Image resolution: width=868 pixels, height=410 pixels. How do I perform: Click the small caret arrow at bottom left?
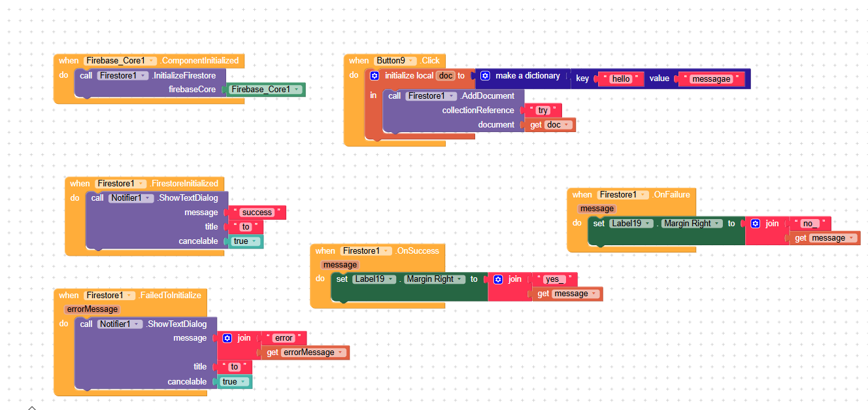[x=31, y=407]
